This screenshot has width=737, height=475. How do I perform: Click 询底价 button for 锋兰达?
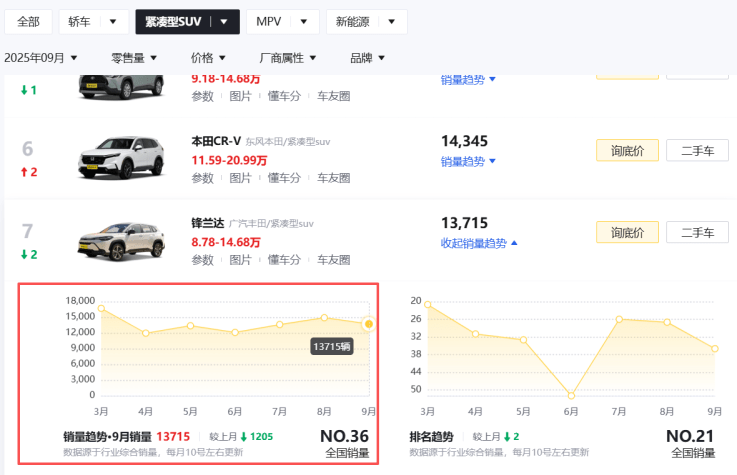tap(627, 232)
